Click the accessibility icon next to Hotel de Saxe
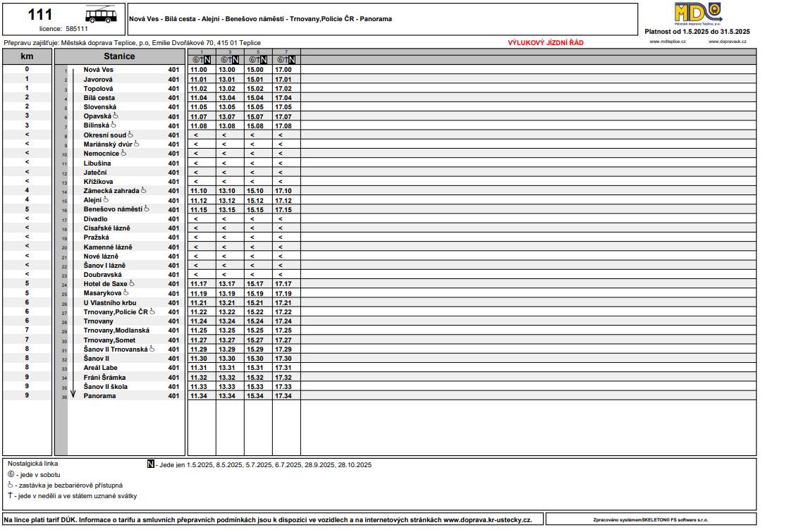The width and height of the screenshot is (789, 532). click(x=132, y=283)
